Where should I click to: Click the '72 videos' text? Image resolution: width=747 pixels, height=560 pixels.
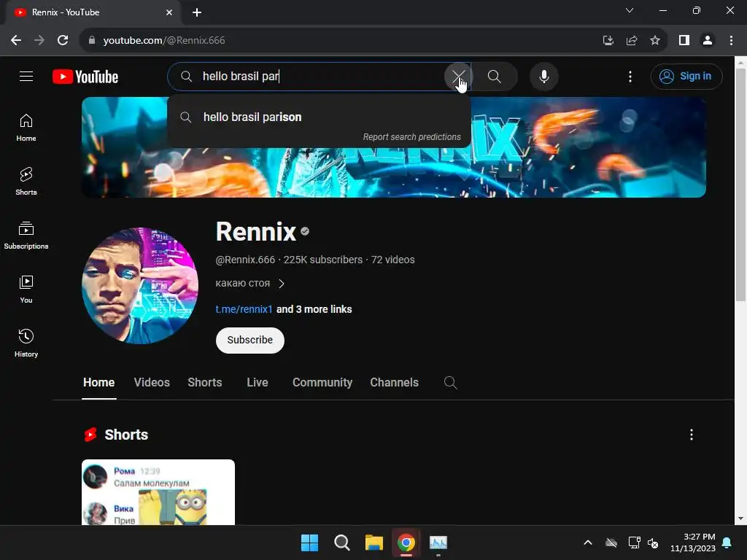[x=392, y=260]
